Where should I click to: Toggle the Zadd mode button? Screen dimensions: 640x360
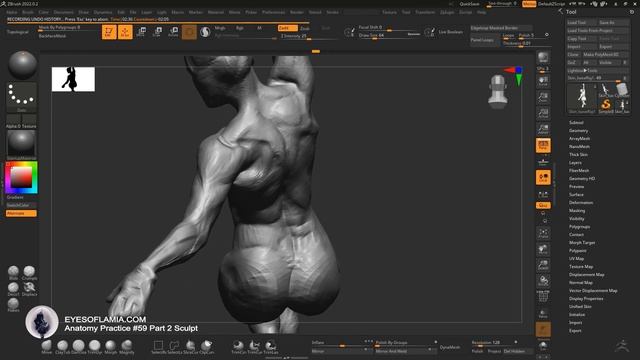pyautogui.click(x=287, y=28)
